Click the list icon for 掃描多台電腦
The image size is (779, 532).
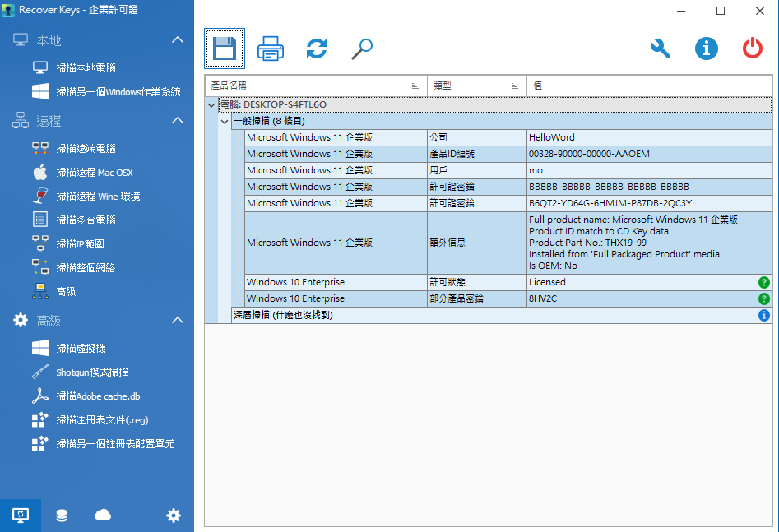click(x=40, y=220)
